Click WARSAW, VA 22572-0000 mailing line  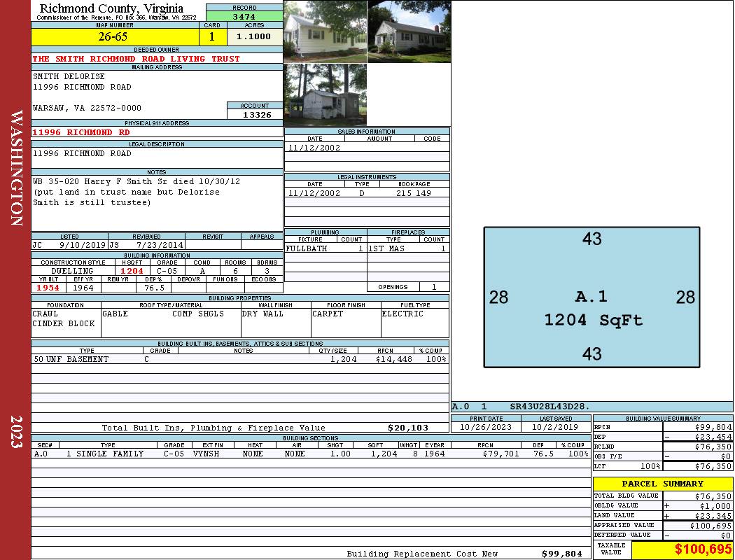87,108
